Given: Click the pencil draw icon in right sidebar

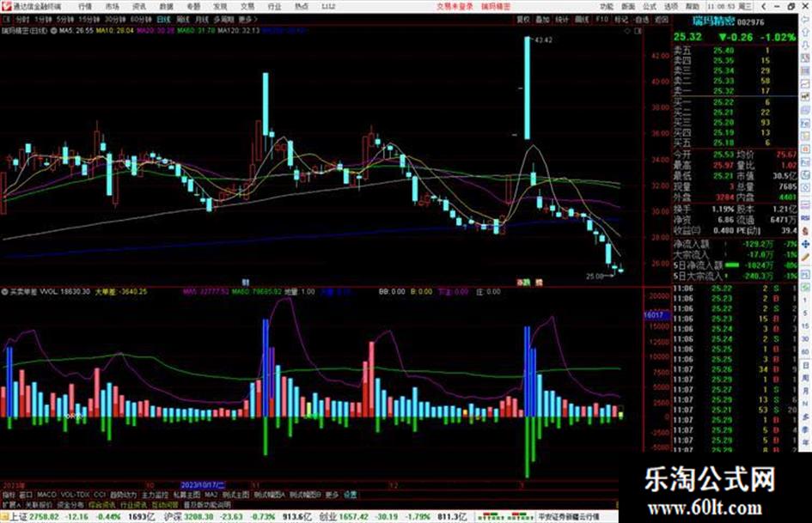Looking at the screenshot, I should (x=805, y=257).
